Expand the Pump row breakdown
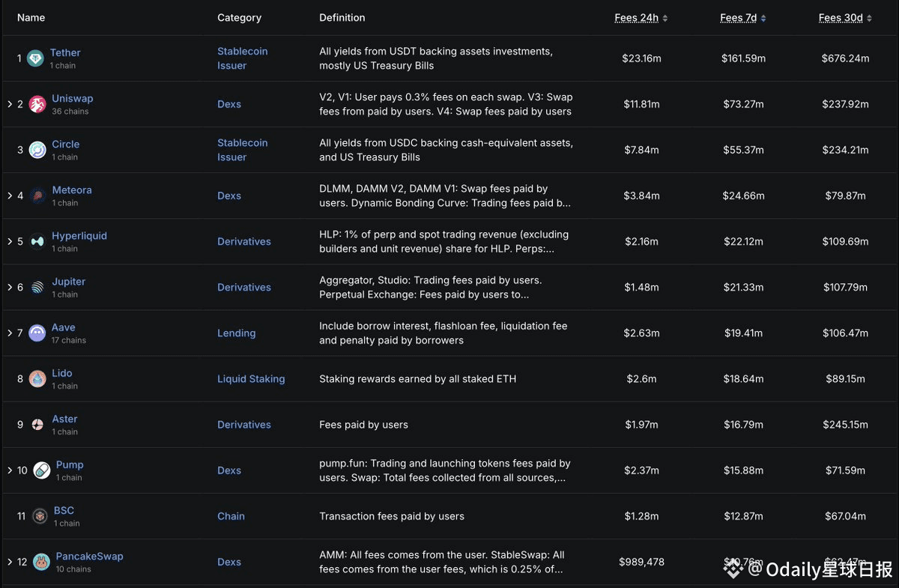This screenshot has width=899, height=588. [10, 470]
